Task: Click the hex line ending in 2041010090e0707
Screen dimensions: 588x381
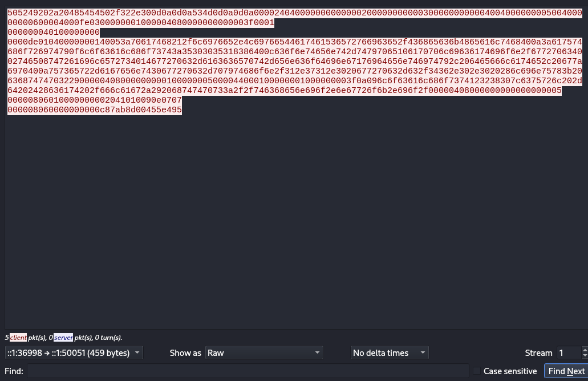Action: click(95, 100)
